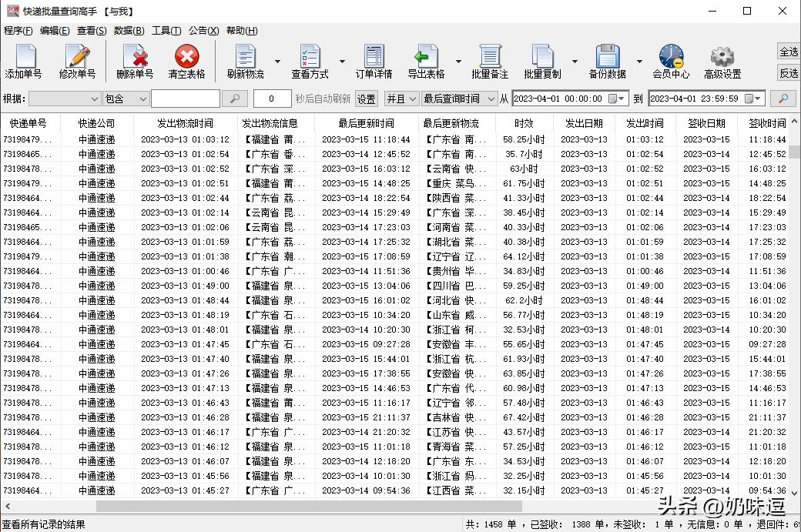Click the 批量备注 batch remark icon
This screenshot has height=532, width=801.
(x=491, y=60)
